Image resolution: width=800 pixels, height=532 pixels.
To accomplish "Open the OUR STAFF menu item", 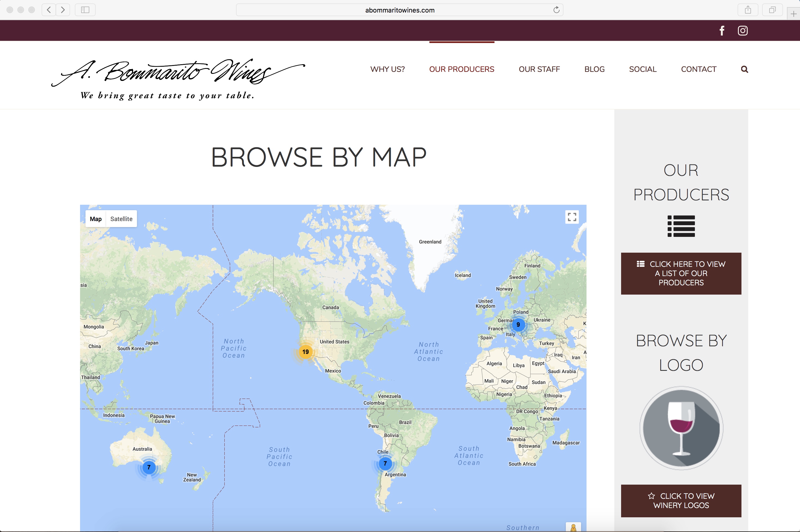I will 539,69.
